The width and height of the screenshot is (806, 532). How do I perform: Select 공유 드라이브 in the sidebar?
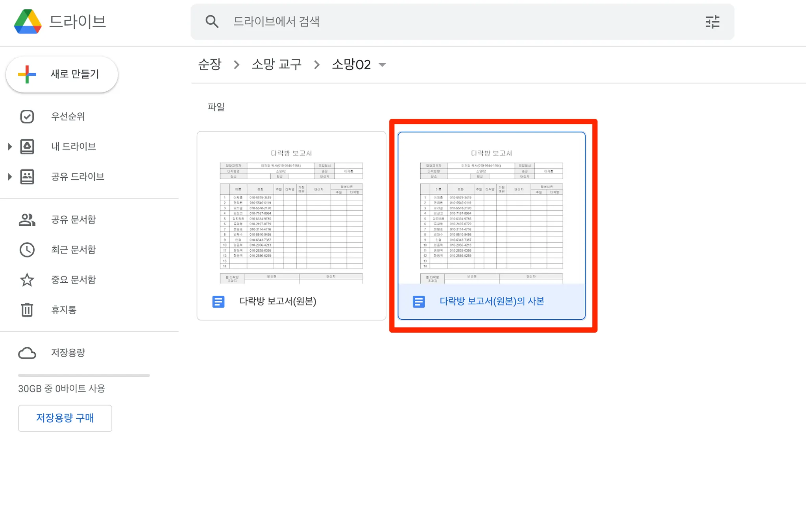click(78, 177)
